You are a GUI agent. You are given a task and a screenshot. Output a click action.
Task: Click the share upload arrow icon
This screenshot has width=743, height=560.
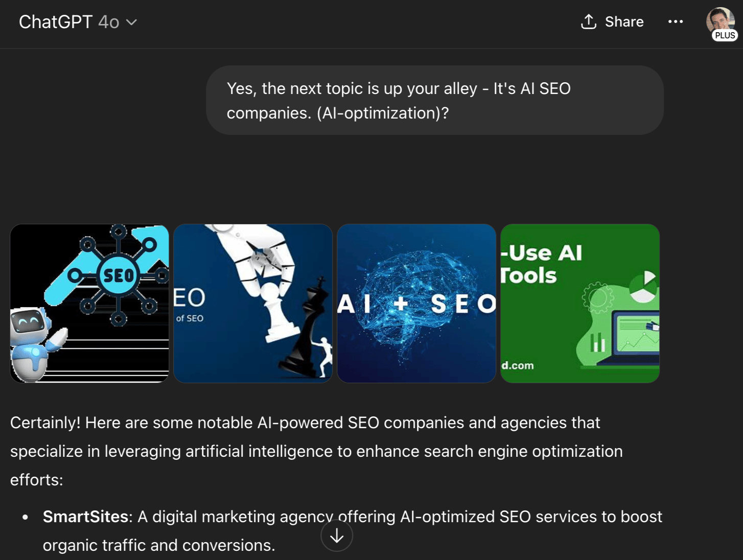pyautogui.click(x=589, y=21)
